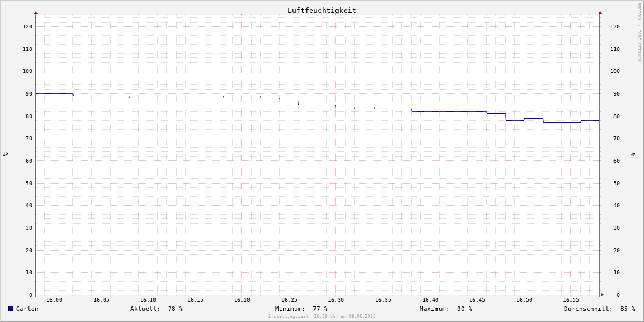The height and width of the screenshot is (322, 644).
Task: Click the % unit label beside left axis
Action: click(x=5, y=154)
